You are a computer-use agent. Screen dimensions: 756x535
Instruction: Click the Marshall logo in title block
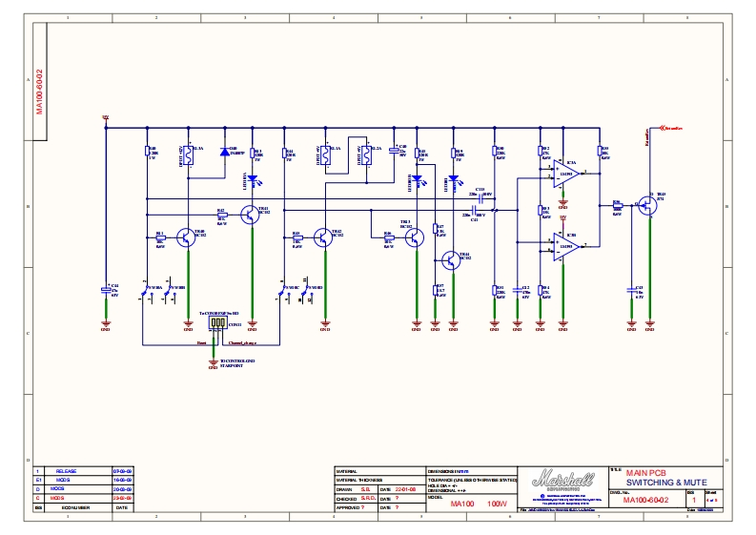(562, 480)
